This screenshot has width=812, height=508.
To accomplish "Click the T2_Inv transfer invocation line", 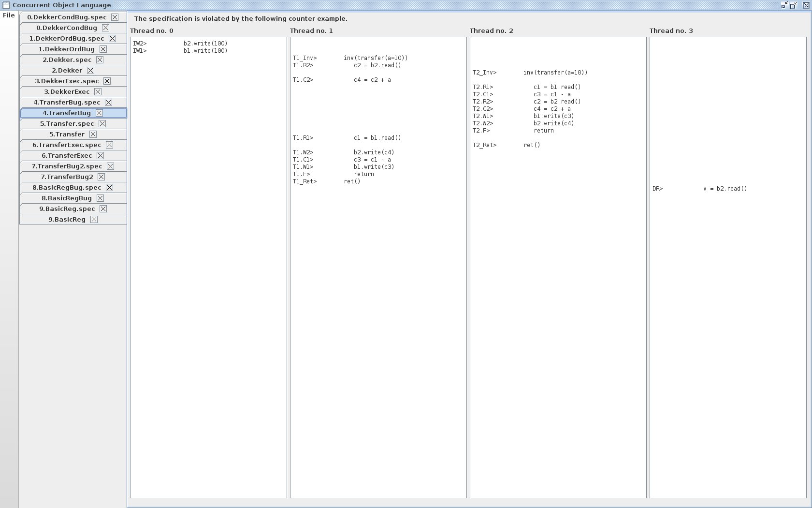I will (530, 73).
